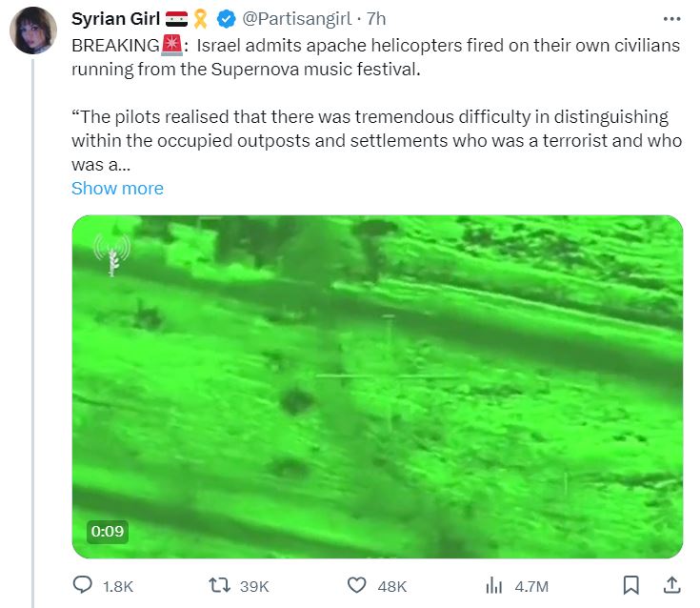Viewport: 700px width, 608px height.
Task: Click the 0:09 video duration badge
Action: tap(108, 532)
